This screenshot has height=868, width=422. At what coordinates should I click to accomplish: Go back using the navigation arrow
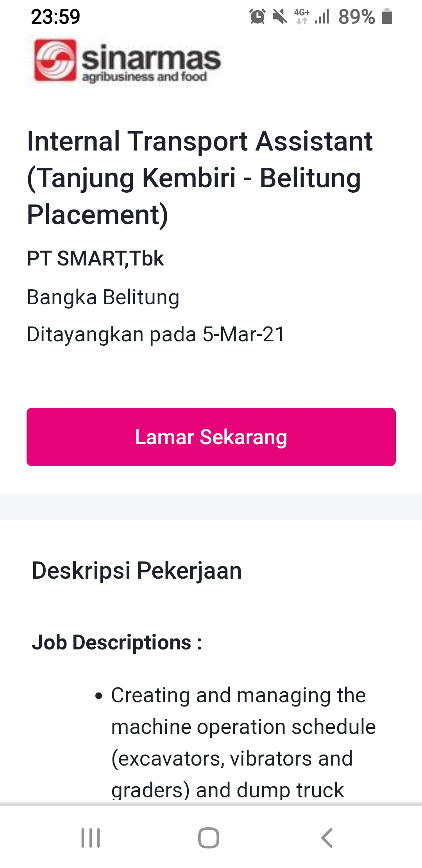click(x=327, y=838)
